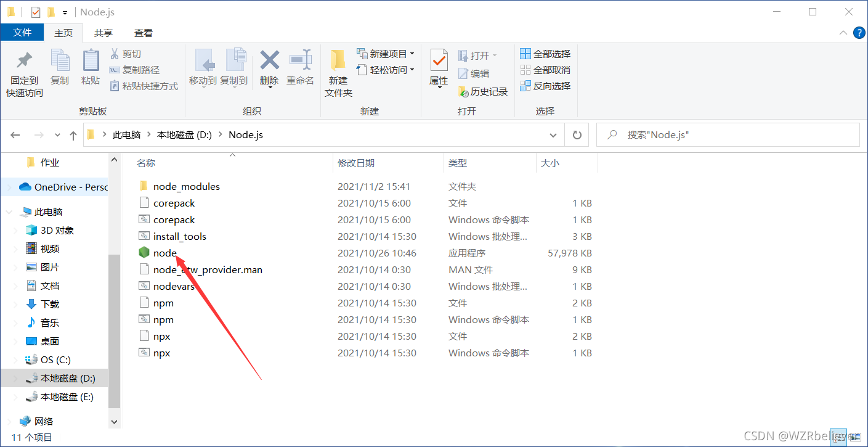Sort by Size column header

coord(567,163)
